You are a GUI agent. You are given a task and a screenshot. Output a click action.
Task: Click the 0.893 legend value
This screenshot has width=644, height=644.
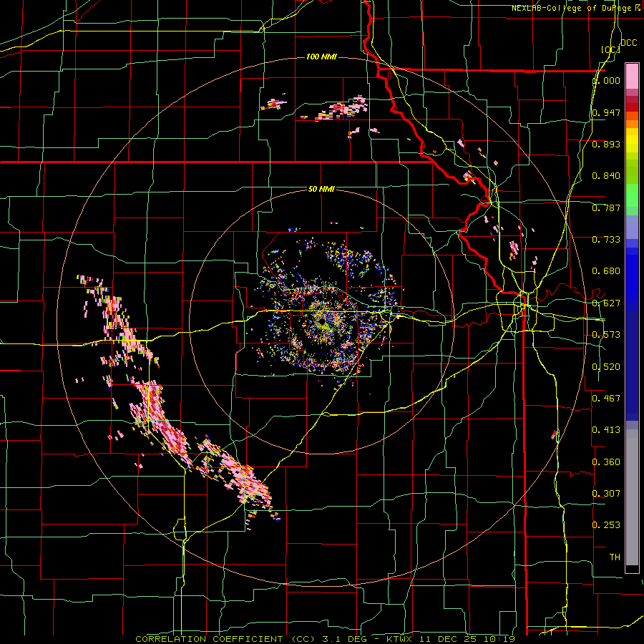click(x=606, y=144)
